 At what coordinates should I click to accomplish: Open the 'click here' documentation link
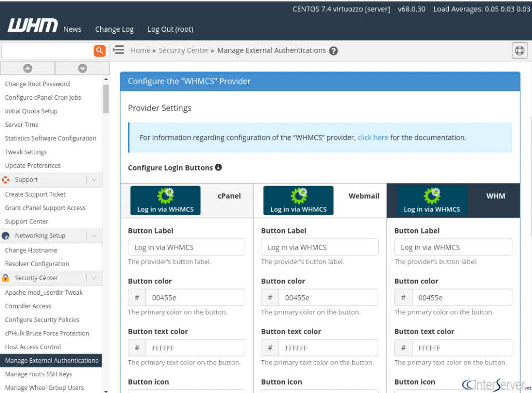(373, 137)
